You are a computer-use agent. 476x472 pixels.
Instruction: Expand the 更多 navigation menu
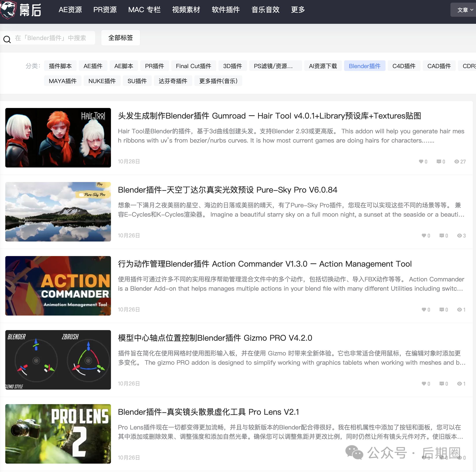pyautogui.click(x=298, y=10)
